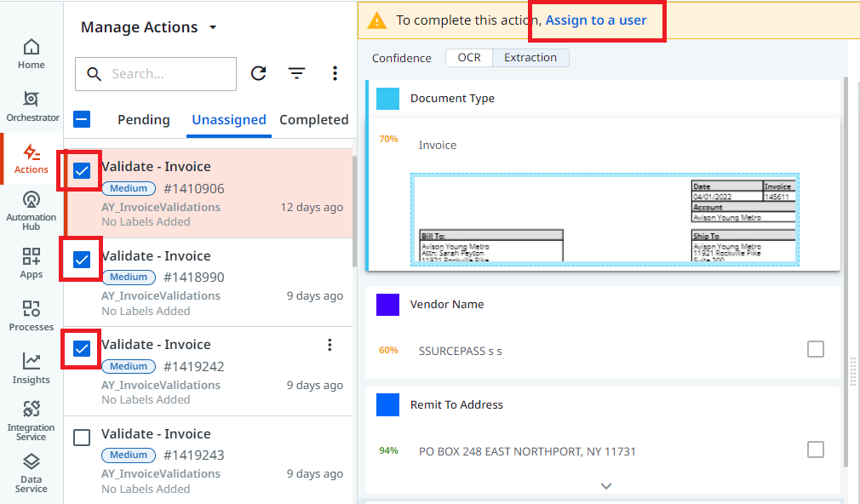The height and width of the screenshot is (504, 860).
Task: Open the Home sidebar icon
Action: coord(32,54)
